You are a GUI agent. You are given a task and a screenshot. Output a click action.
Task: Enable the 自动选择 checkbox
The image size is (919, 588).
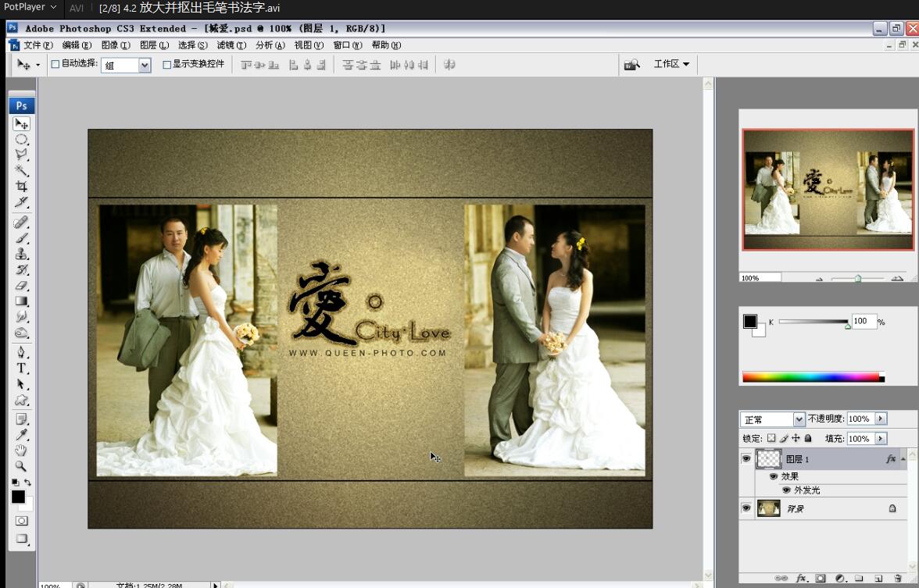pyautogui.click(x=55, y=64)
